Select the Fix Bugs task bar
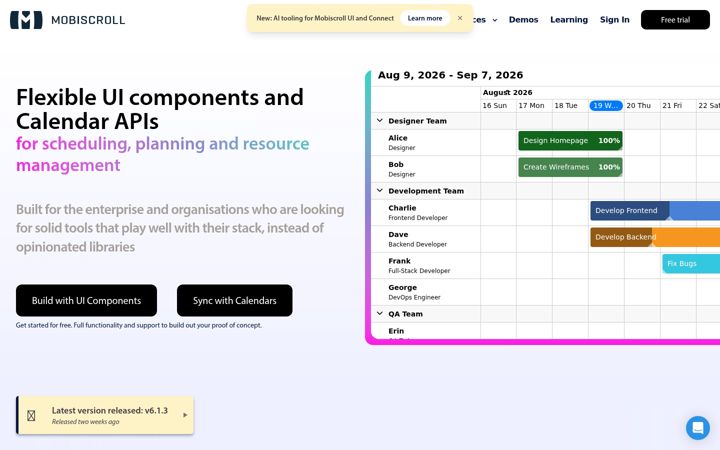This screenshot has width=720, height=450. (691, 264)
